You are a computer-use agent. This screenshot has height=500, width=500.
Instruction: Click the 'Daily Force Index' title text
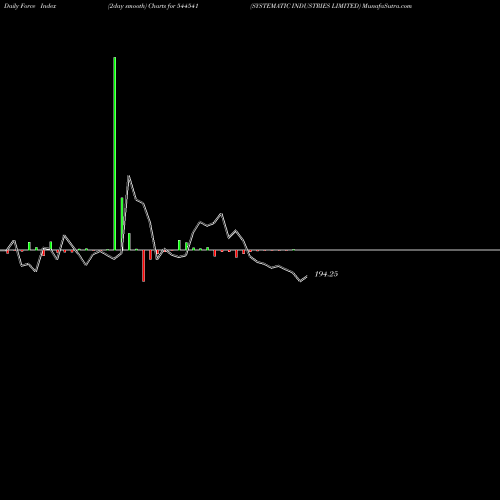30,6
